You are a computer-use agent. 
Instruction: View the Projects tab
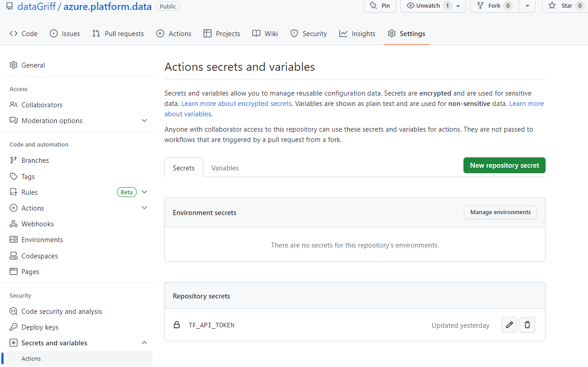click(x=222, y=33)
